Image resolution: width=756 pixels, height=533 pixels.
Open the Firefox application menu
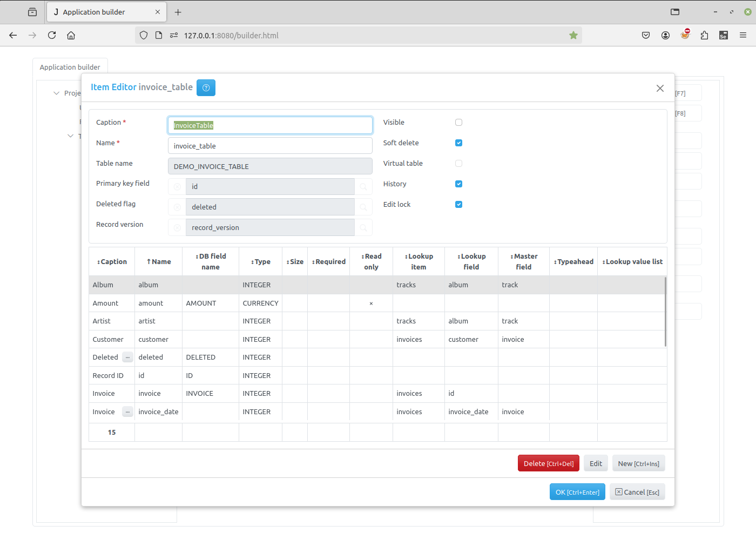(743, 35)
